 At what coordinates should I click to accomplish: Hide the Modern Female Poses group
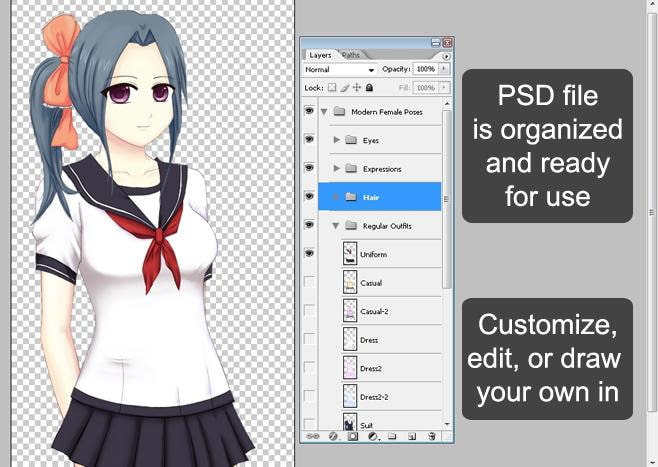(309, 111)
